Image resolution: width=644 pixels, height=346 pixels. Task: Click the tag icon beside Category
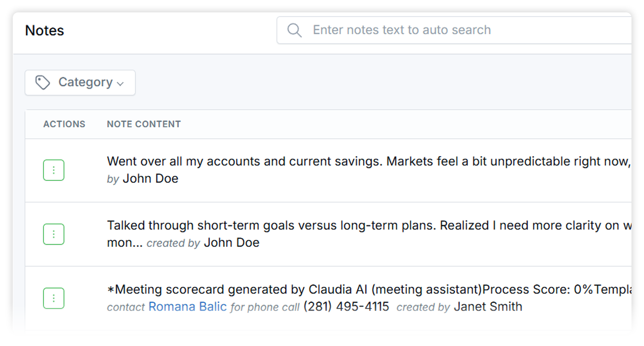(42, 82)
